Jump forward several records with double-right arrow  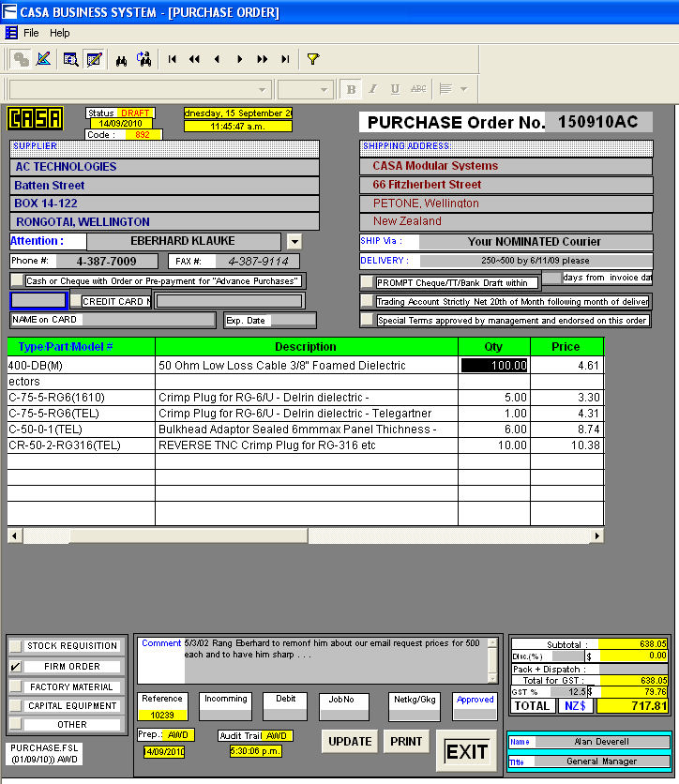coord(262,59)
